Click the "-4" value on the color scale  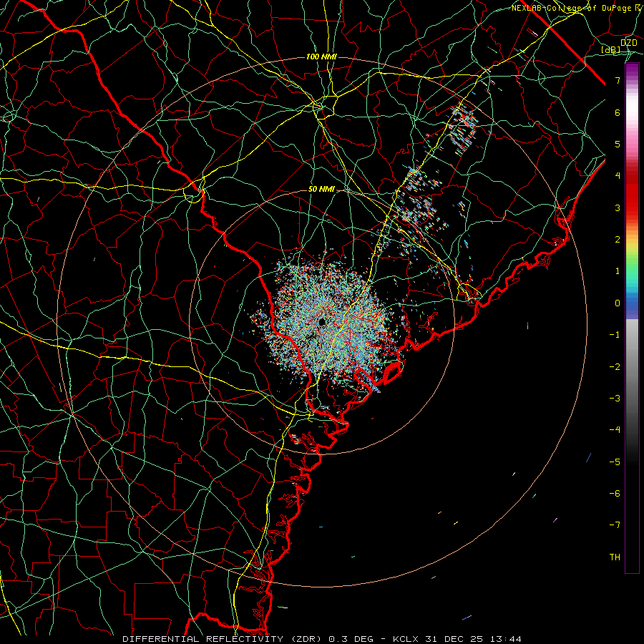click(x=615, y=429)
